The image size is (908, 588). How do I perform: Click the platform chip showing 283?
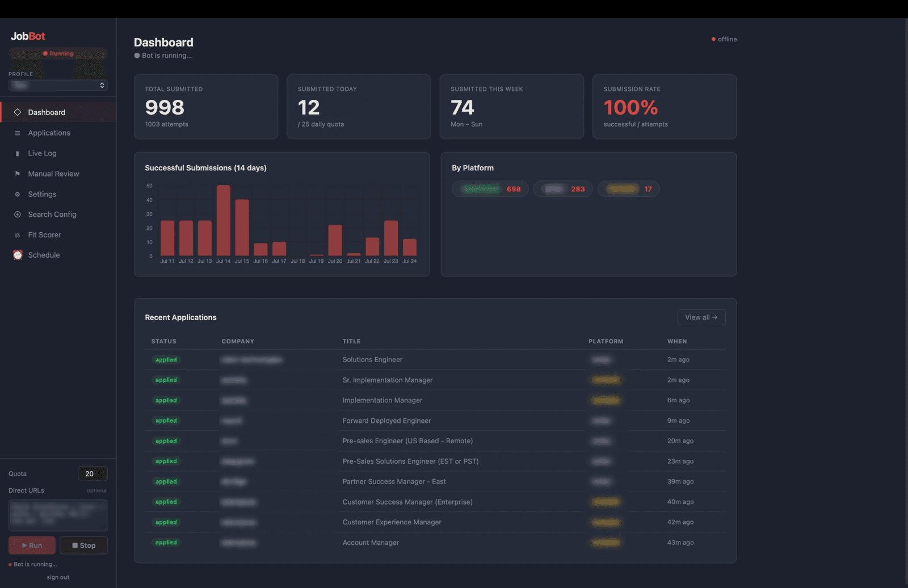[563, 189]
